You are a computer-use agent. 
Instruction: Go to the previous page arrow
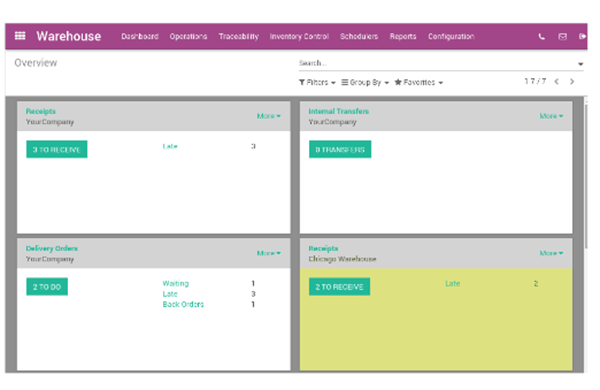pos(557,82)
